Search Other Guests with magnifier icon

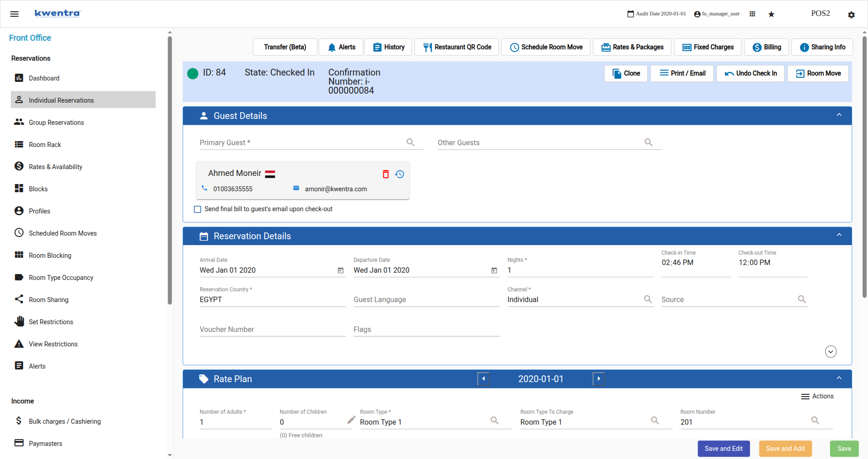[x=648, y=142]
